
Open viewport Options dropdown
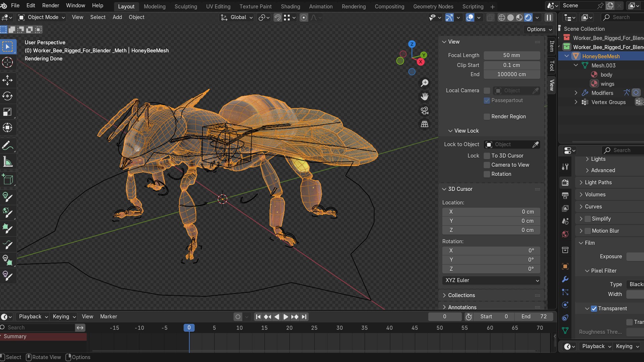(539, 29)
